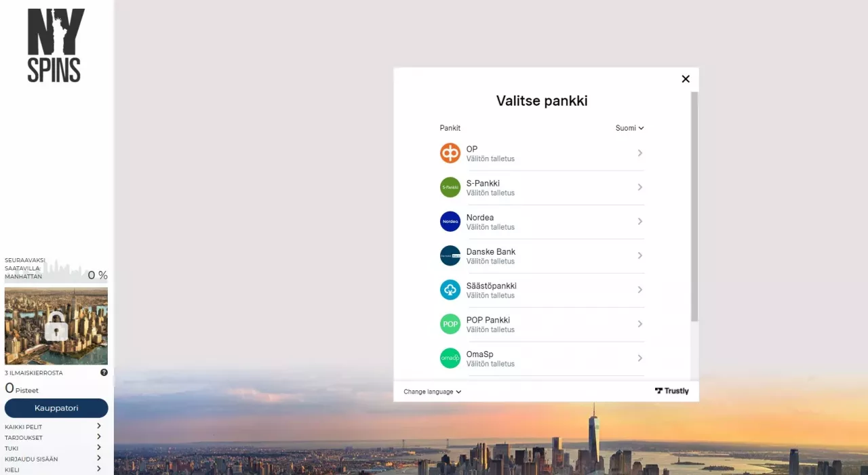Open the Change language dropdown
The width and height of the screenshot is (868, 475).
click(x=433, y=392)
